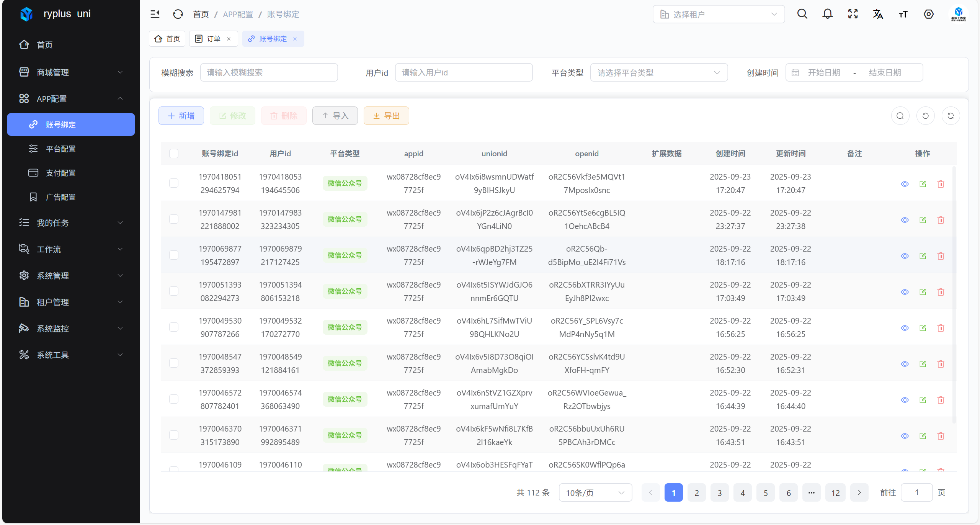Click the 新增 add button

pyautogui.click(x=181, y=116)
